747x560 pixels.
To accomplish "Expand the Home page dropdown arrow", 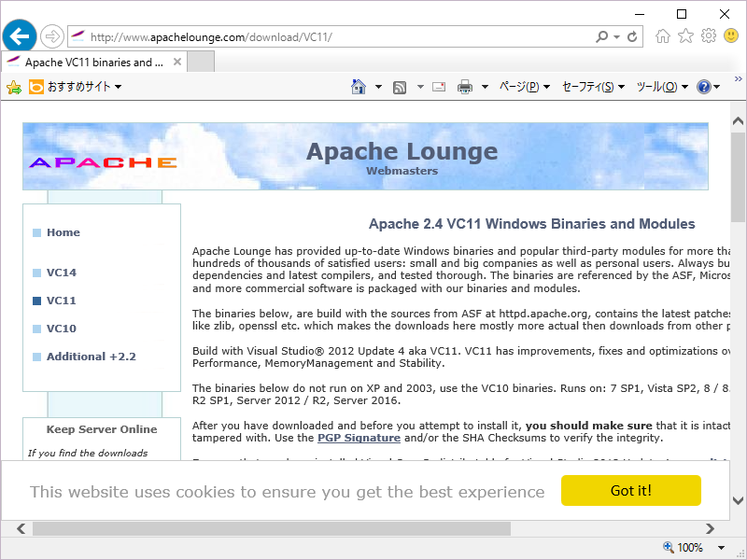I will (378, 87).
